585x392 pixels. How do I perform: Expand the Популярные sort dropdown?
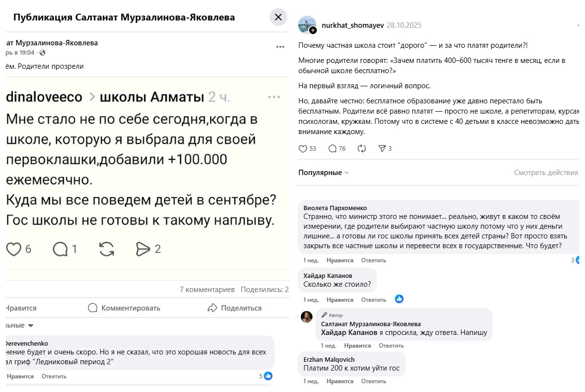click(x=324, y=173)
